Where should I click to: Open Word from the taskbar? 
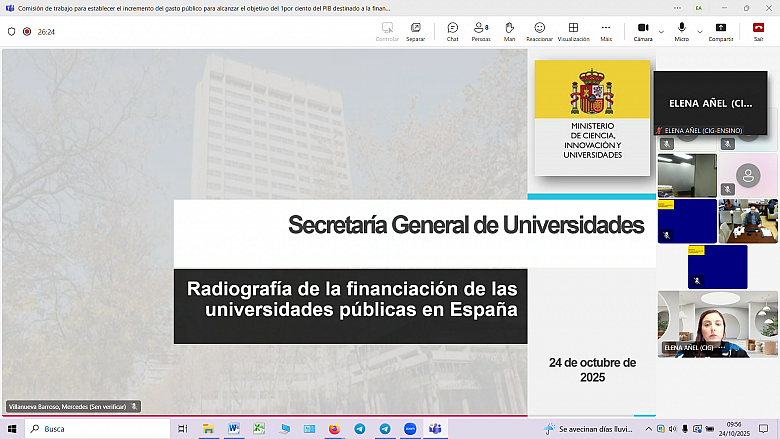tap(234, 429)
